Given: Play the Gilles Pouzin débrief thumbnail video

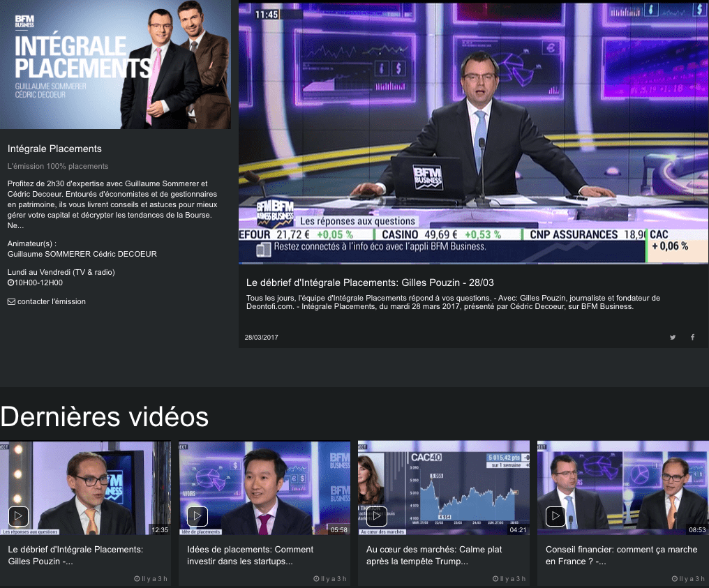Looking at the screenshot, I should click(19, 515).
